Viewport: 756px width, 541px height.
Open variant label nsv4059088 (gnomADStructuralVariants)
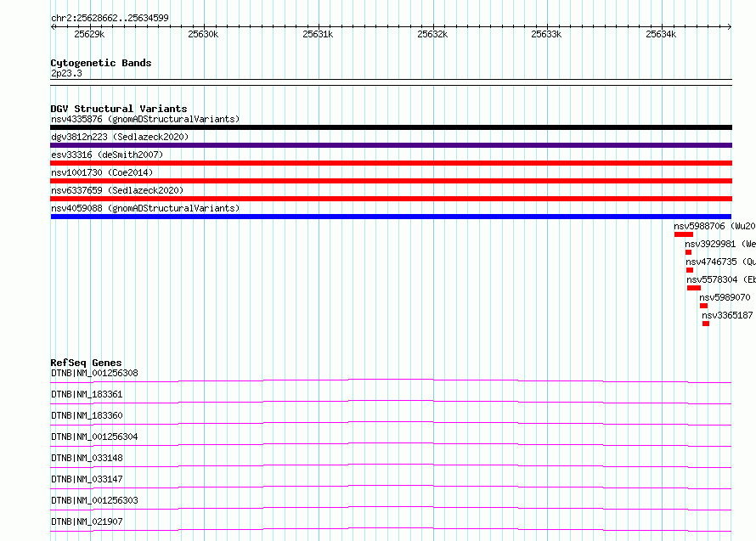[145, 208]
